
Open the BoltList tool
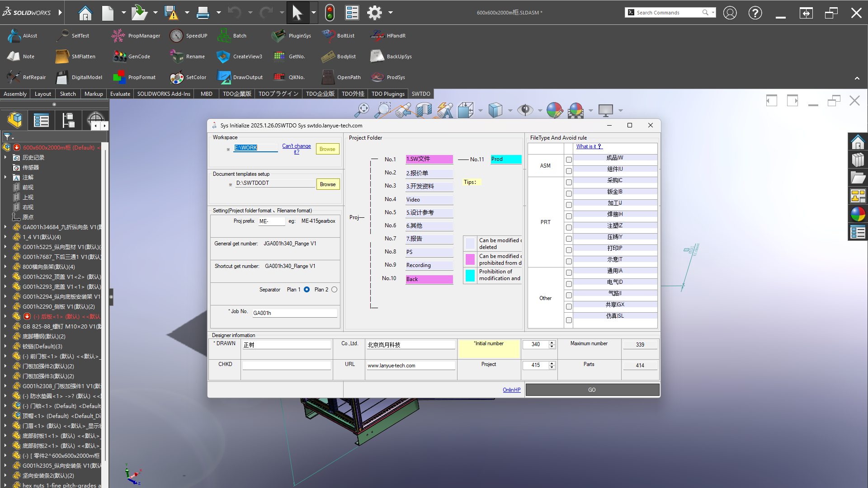(x=328, y=36)
